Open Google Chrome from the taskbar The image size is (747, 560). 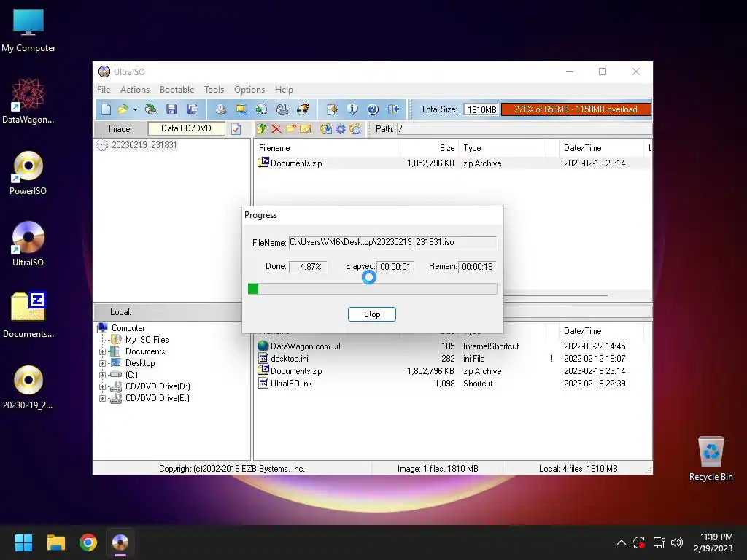pyautogui.click(x=88, y=542)
